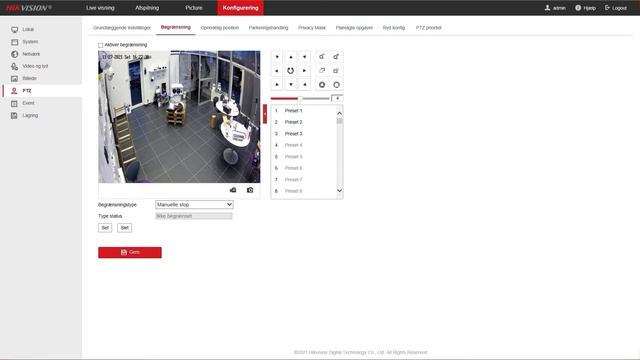Open System settings in sidebar

point(30,42)
